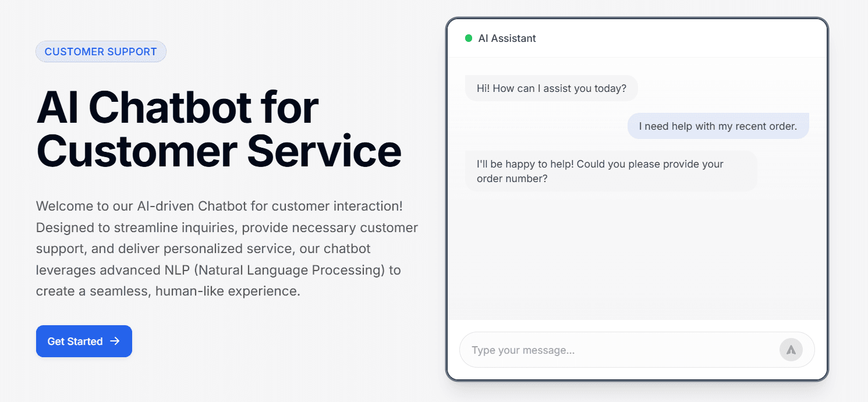This screenshot has height=402, width=868.
Task: Select the blue Get Started label text
Action: [x=75, y=341]
